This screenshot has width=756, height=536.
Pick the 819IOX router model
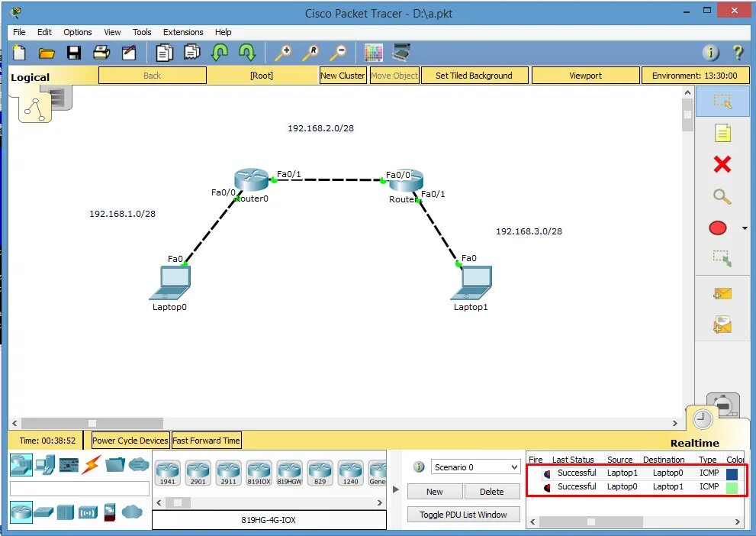pyautogui.click(x=259, y=473)
